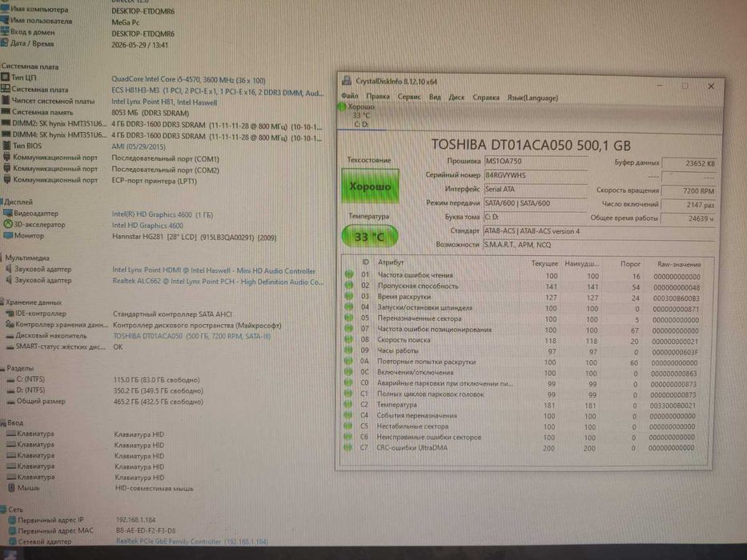Open the TOSHIBA DT01ACA050 disk link
This screenshot has height=560, width=747.
click(x=191, y=336)
